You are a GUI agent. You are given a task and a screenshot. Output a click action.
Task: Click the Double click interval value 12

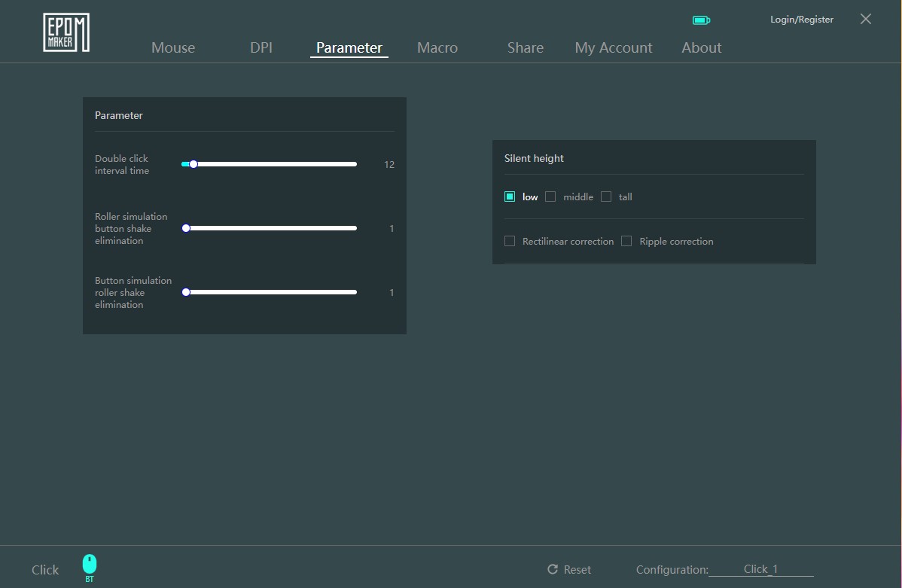tap(389, 165)
